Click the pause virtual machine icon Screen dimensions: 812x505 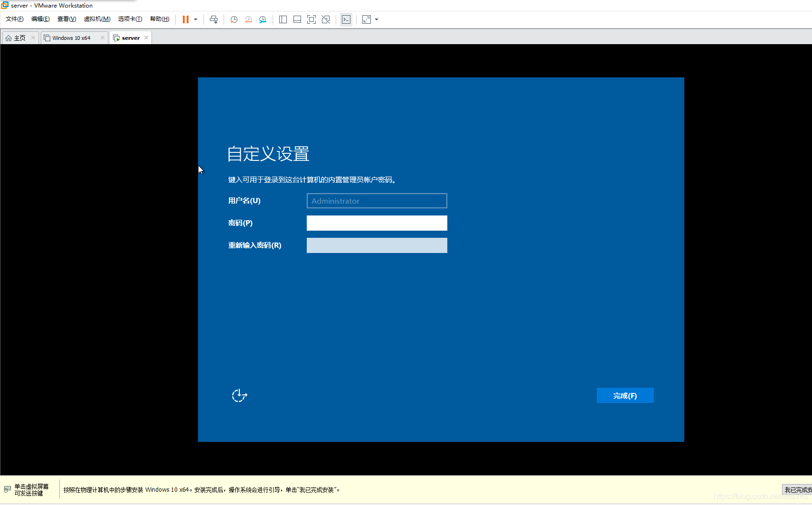186,19
